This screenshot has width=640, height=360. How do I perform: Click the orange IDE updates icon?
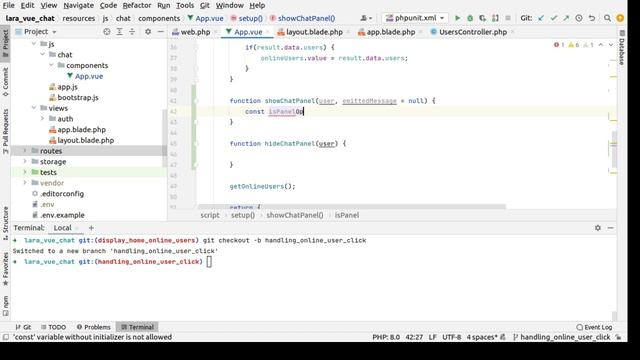(x=620, y=18)
